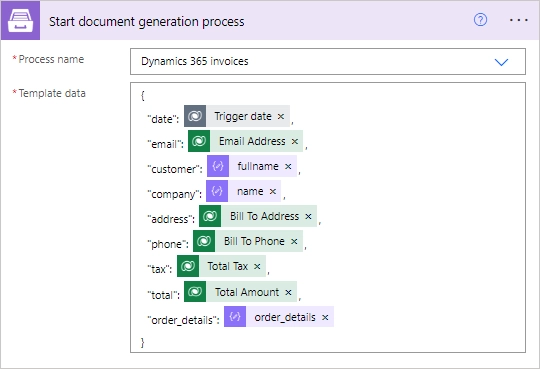Click the "tax": key text
The width and height of the screenshot is (540, 369).
tap(159, 269)
